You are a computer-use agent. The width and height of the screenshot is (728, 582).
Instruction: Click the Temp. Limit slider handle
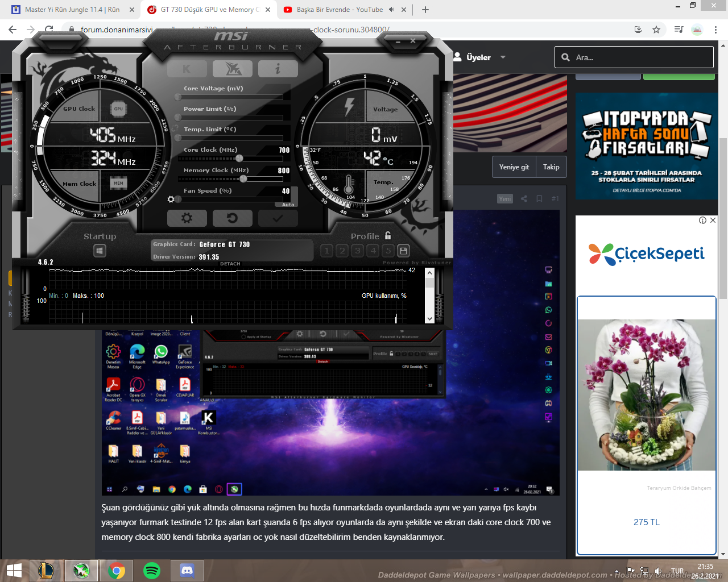point(178,138)
